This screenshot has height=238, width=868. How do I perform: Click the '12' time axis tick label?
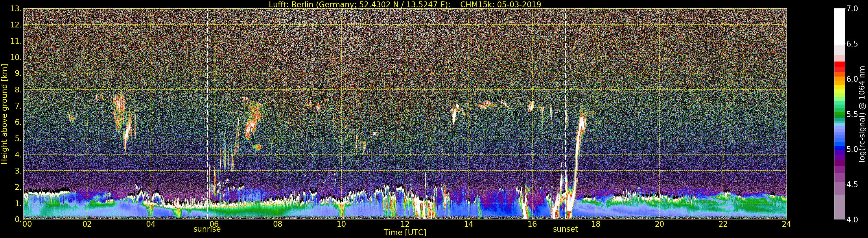click(x=405, y=224)
